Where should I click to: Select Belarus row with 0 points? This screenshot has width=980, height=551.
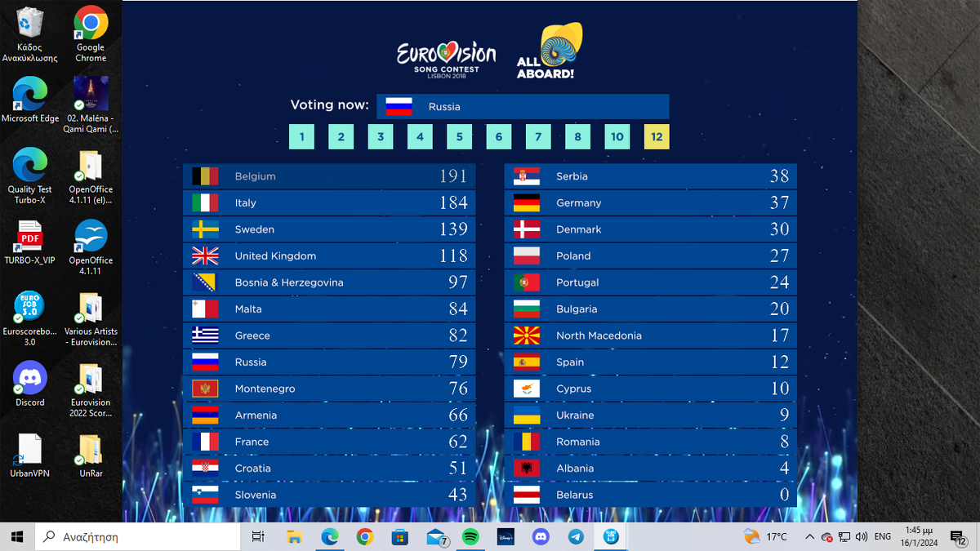651,495
